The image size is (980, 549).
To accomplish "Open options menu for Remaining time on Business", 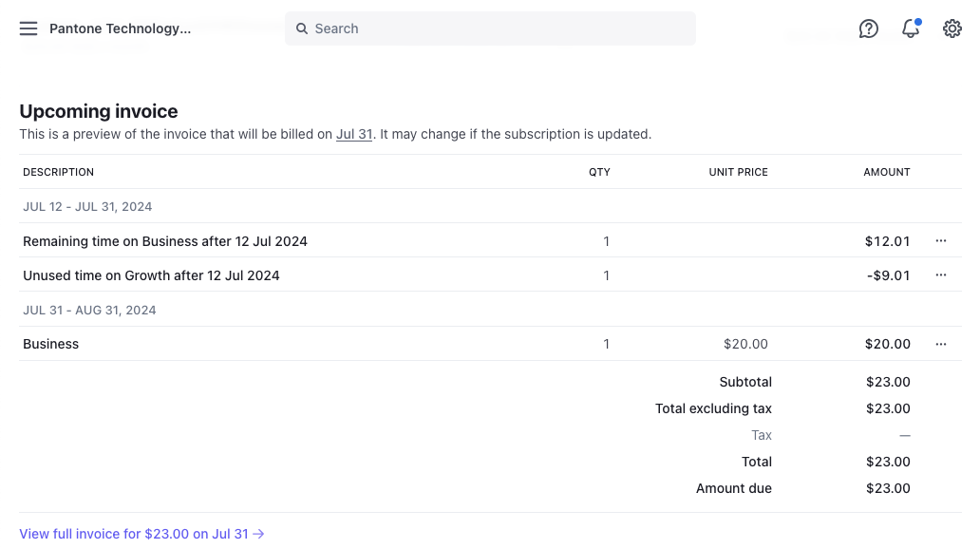I will [940, 240].
